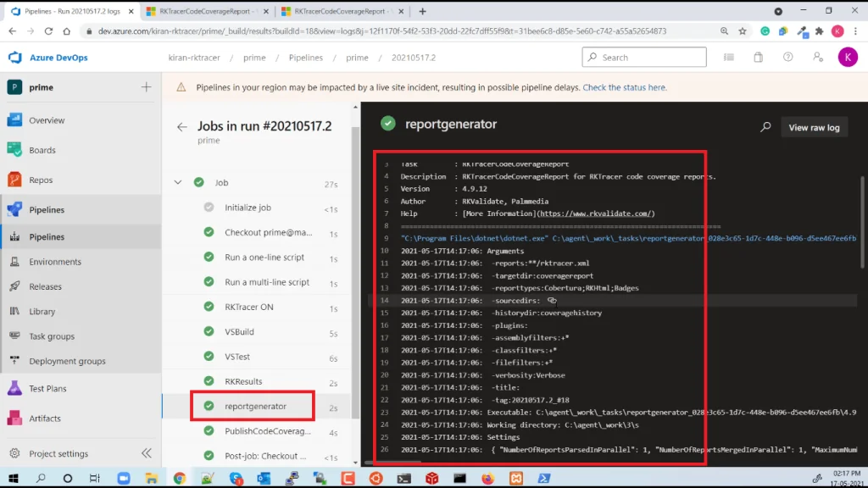This screenshot has height=488, width=868.
Task: Focus the Azure DevOps Search box
Action: pos(644,57)
